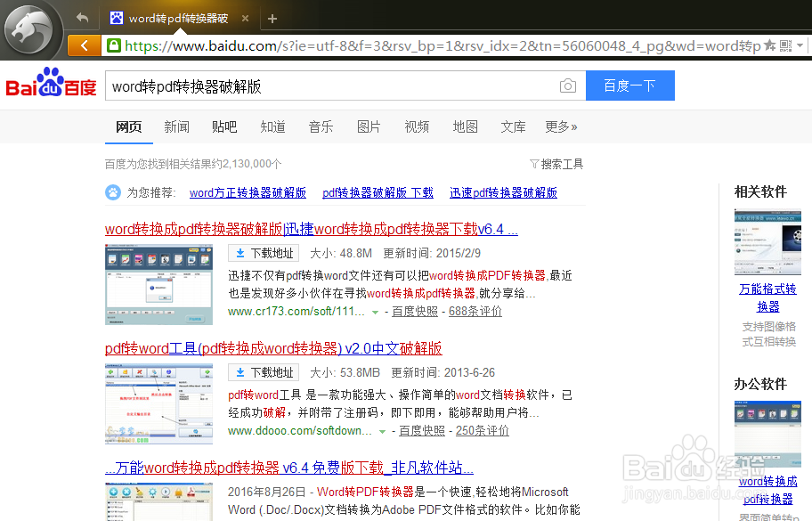The image size is (812, 521).
Task: Switch to the 贴吧 tab
Action: (224, 126)
